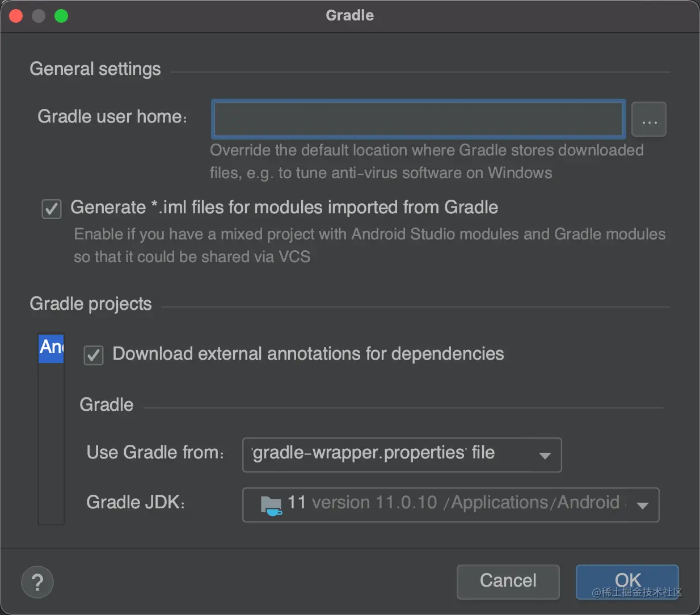
Task: Uncheck Download external annotations for dependencies
Action: 94,355
